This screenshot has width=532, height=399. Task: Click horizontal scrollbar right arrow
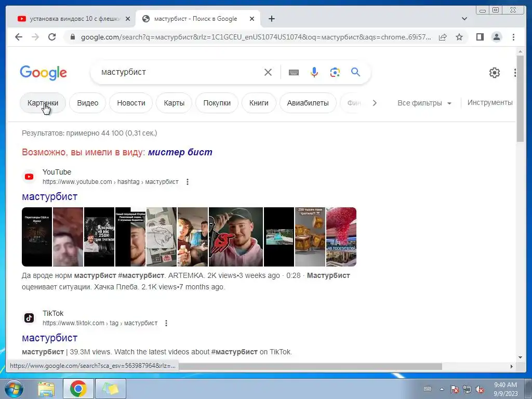tap(512, 366)
